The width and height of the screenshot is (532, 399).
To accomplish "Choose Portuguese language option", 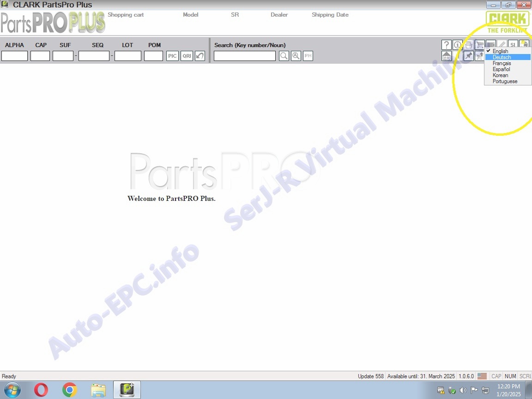I will pos(508,81).
